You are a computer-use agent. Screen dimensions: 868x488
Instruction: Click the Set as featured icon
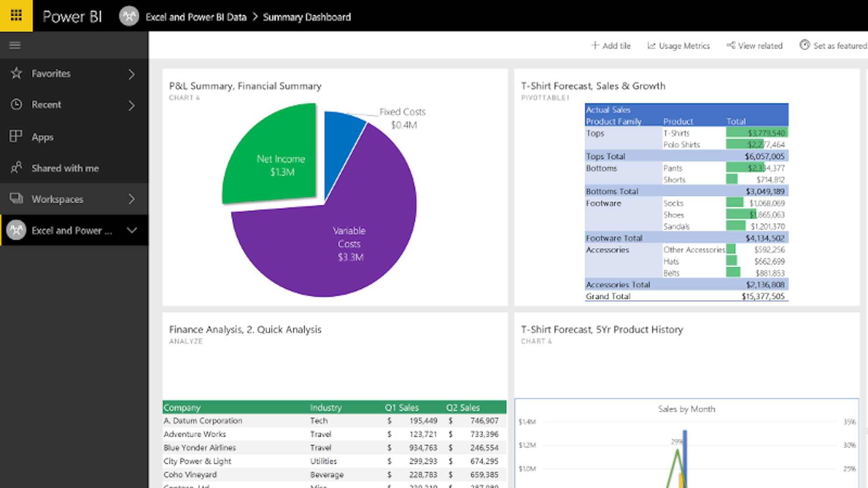click(x=805, y=45)
